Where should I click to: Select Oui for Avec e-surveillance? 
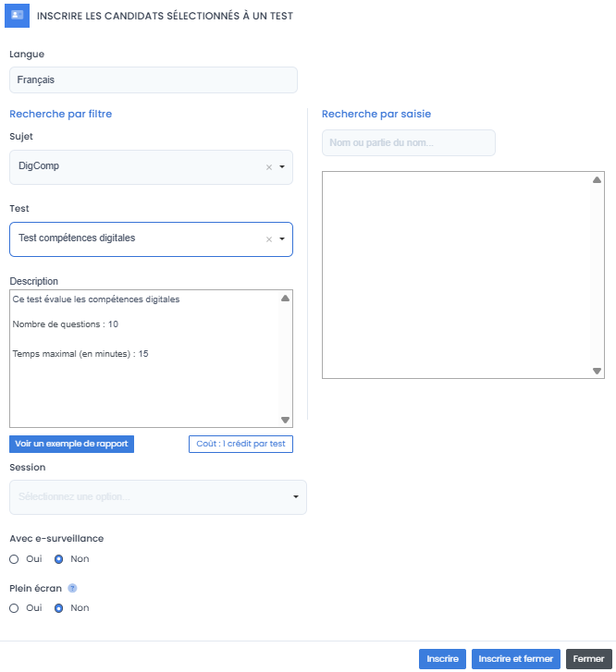pyautogui.click(x=14, y=559)
